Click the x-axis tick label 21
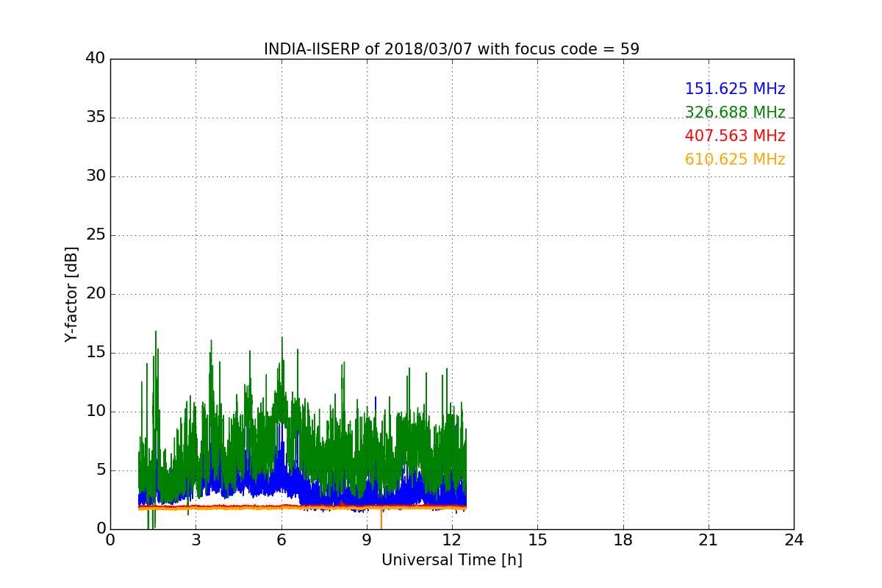The width and height of the screenshot is (882, 588). pos(709,540)
